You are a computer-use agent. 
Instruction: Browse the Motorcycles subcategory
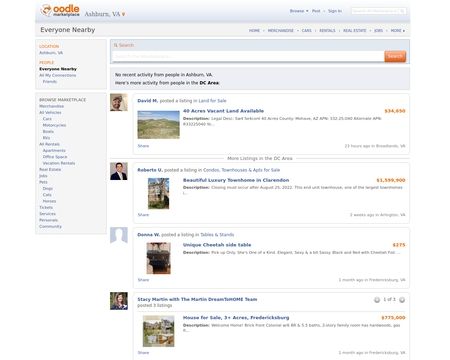tap(54, 125)
